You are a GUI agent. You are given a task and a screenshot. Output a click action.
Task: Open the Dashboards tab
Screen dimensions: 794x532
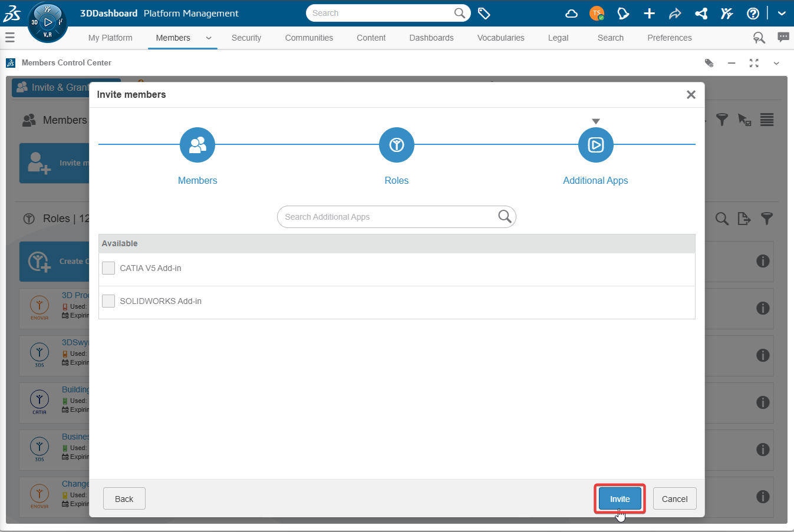(x=431, y=38)
